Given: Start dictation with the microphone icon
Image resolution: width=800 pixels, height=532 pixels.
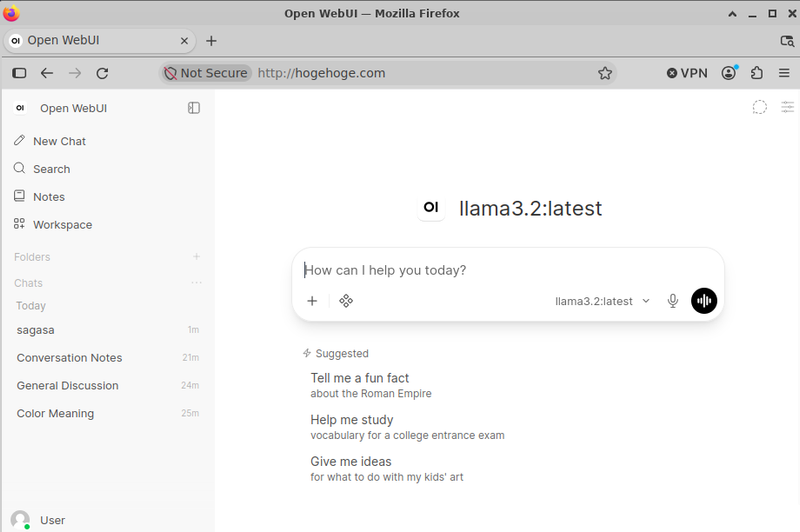Looking at the screenshot, I should [x=673, y=301].
